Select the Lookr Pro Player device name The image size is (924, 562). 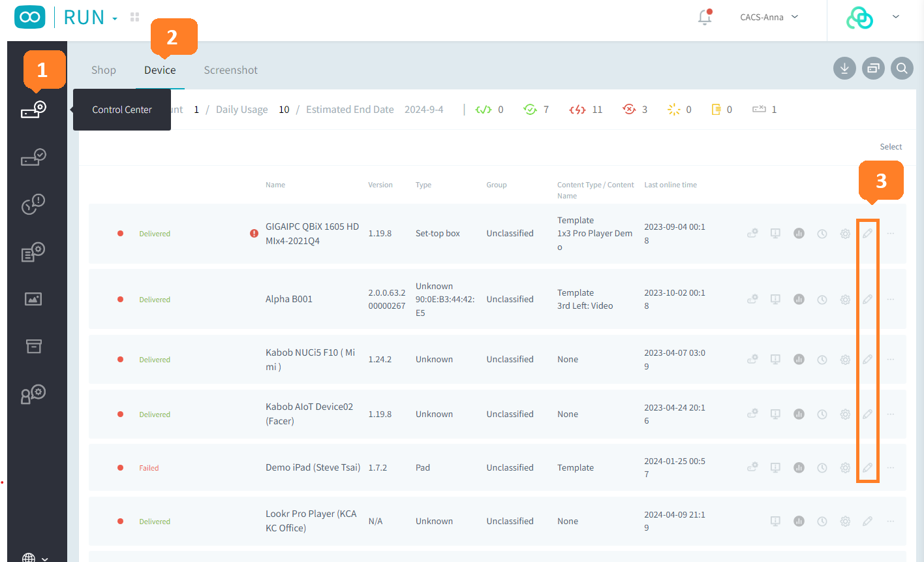tap(311, 521)
